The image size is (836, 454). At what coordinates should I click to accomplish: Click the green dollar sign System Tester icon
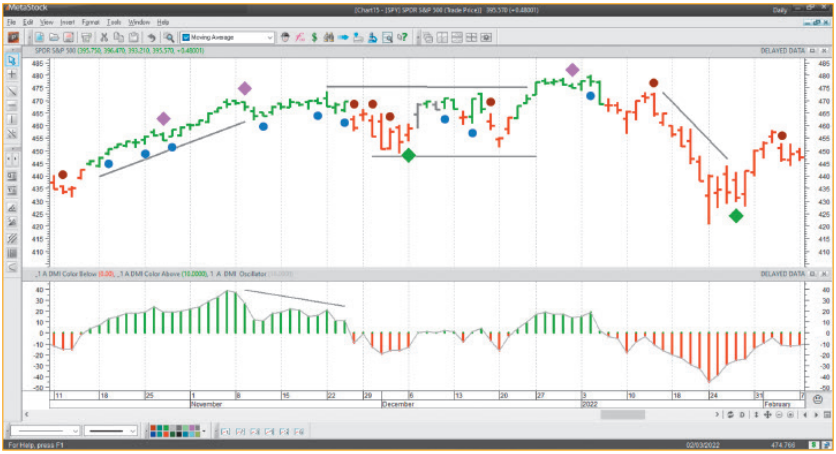click(x=315, y=37)
